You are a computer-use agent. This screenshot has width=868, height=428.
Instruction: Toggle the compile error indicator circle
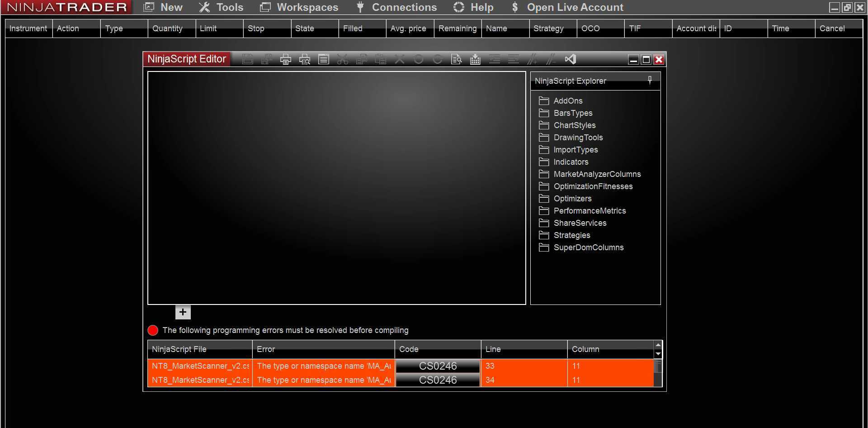[153, 330]
